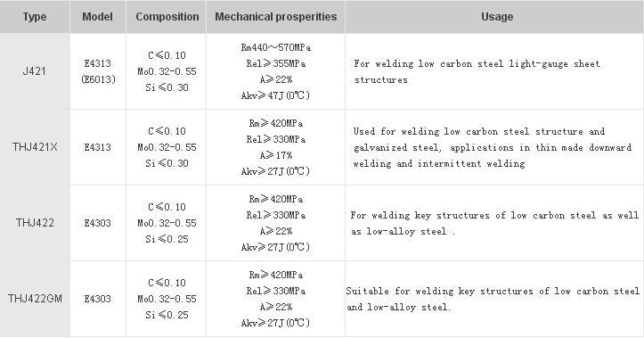The height and width of the screenshot is (338, 644).
Task: Click the E4303 model of THJ422GM
Action: (x=98, y=299)
